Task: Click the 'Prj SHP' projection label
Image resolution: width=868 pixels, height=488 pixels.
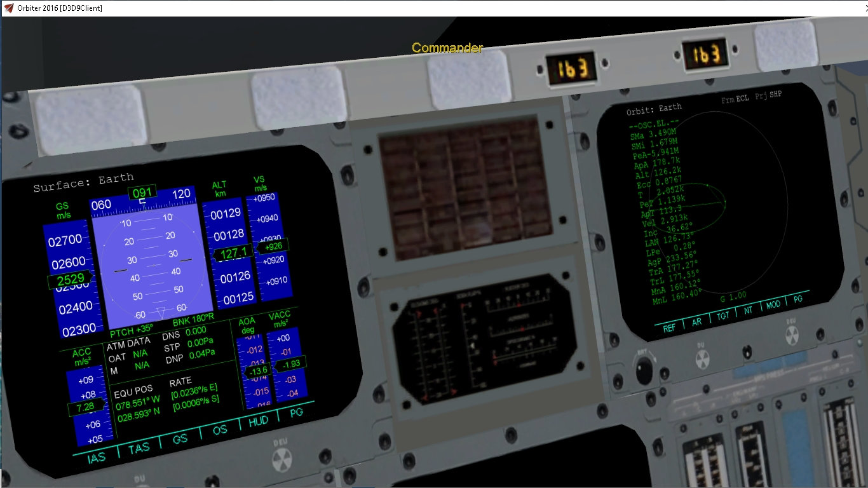Action: 769,95
